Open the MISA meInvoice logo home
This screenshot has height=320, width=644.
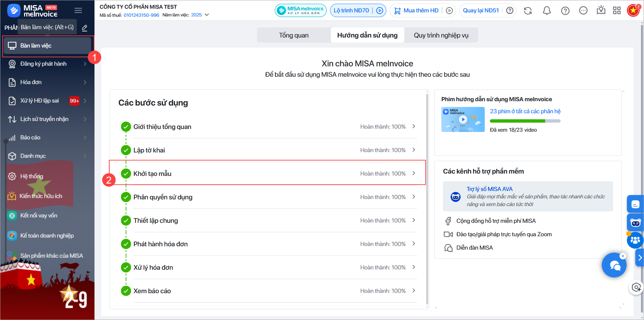[32, 11]
